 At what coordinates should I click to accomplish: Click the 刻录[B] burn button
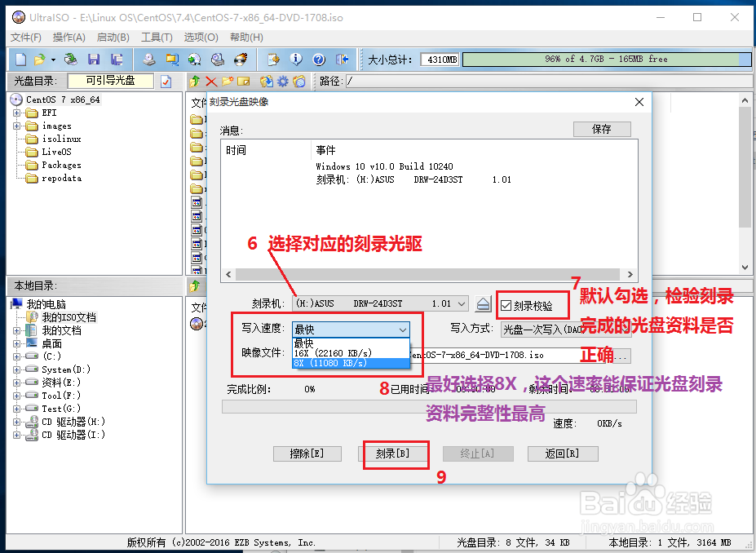coord(393,453)
